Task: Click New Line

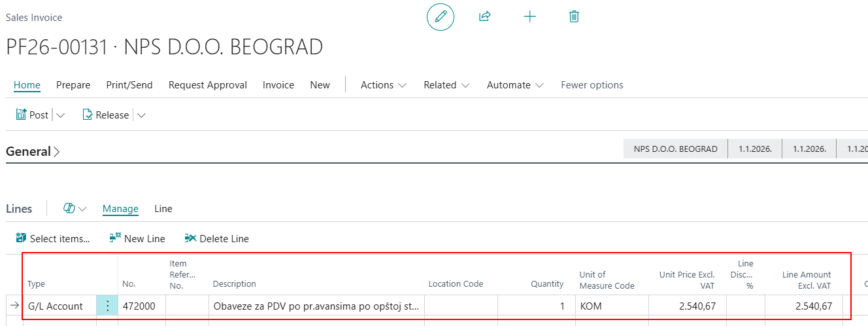Action: coord(137,239)
